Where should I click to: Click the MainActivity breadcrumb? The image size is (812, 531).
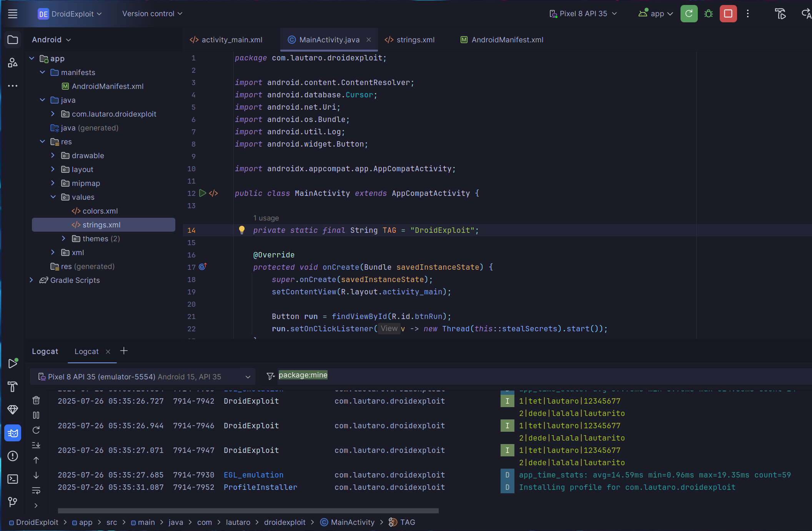pyautogui.click(x=348, y=522)
